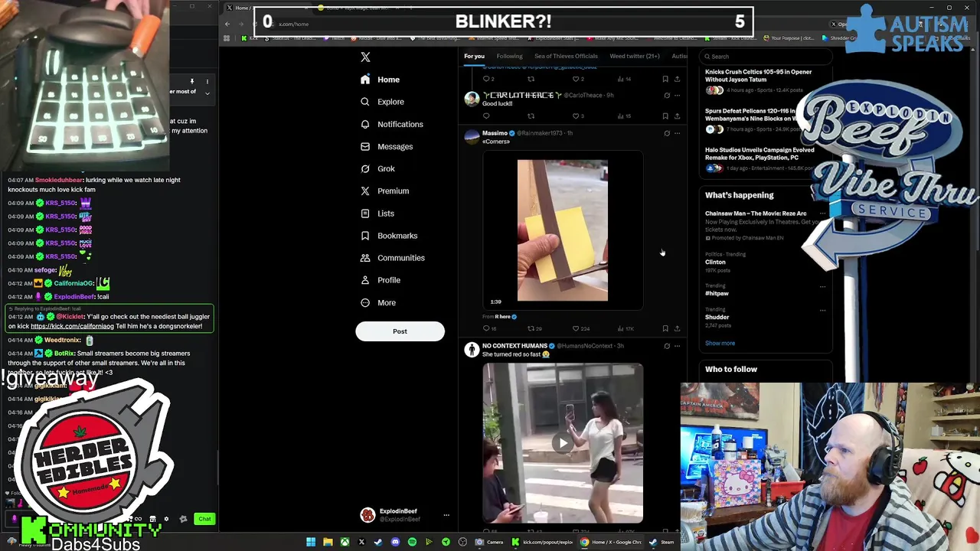Image resolution: width=980 pixels, height=551 pixels.
Task: Open Grok icon on NO CONTEXT HUMANS post
Action: click(667, 346)
